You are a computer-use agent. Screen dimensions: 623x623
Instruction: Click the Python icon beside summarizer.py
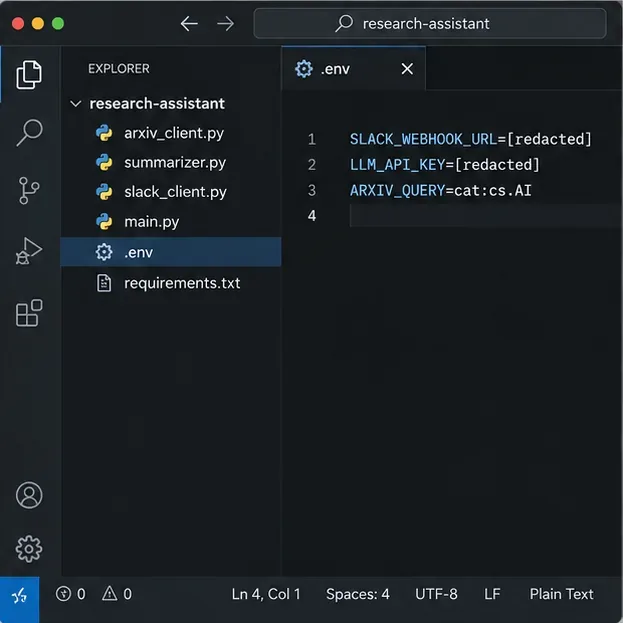pyautogui.click(x=104, y=163)
